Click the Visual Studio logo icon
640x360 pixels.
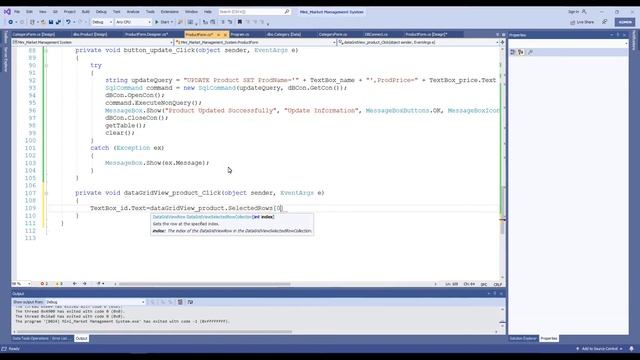7,12
